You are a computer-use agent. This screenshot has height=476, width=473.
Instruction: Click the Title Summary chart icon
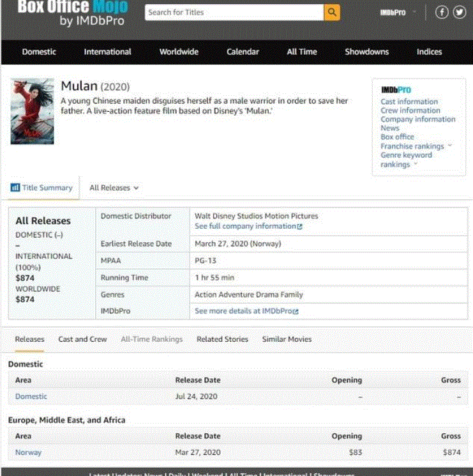(15, 188)
